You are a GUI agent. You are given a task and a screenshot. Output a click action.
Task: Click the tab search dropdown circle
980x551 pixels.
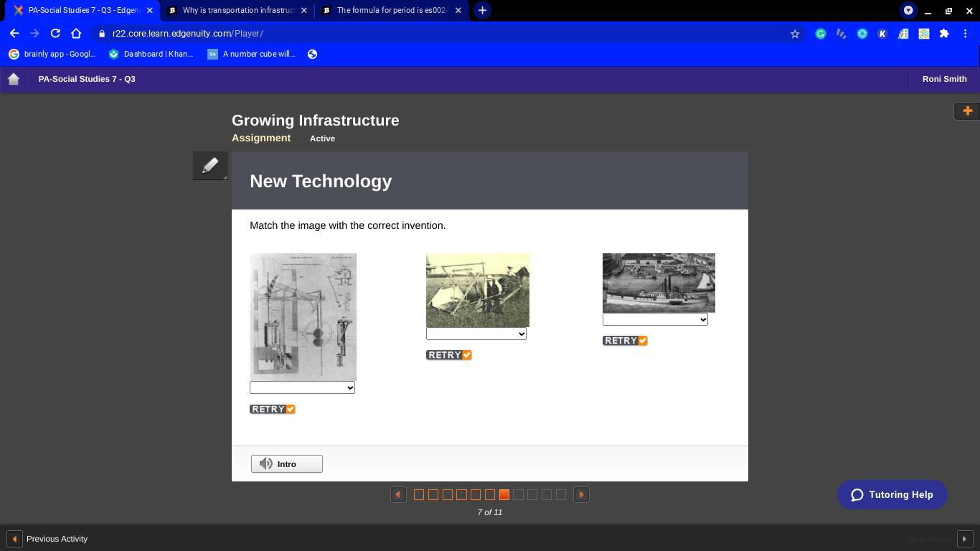[x=908, y=11]
